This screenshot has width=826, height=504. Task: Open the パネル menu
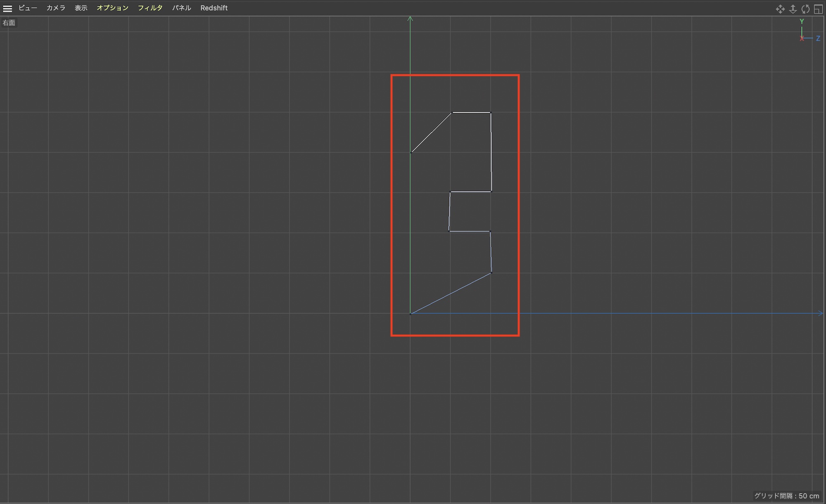coord(181,8)
